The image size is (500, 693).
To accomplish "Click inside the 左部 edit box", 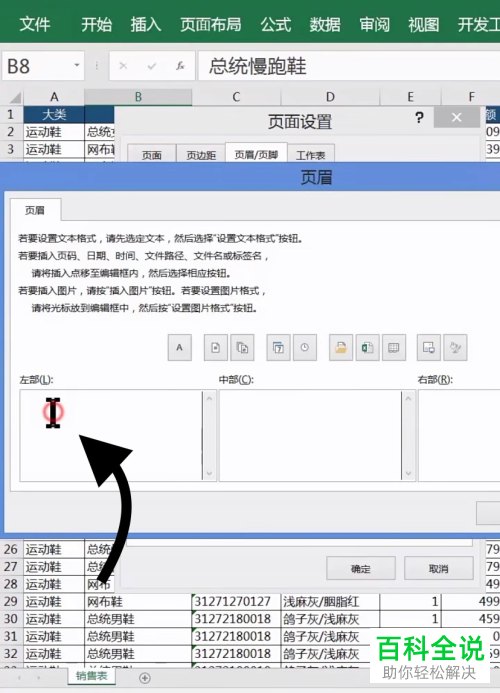I will click(x=111, y=435).
